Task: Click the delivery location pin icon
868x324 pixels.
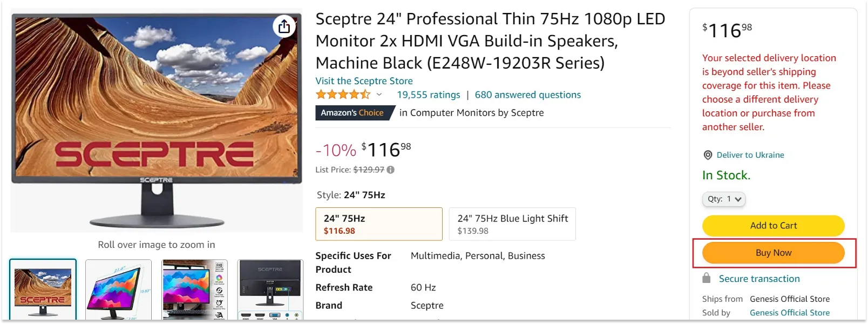Action: click(708, 155)
